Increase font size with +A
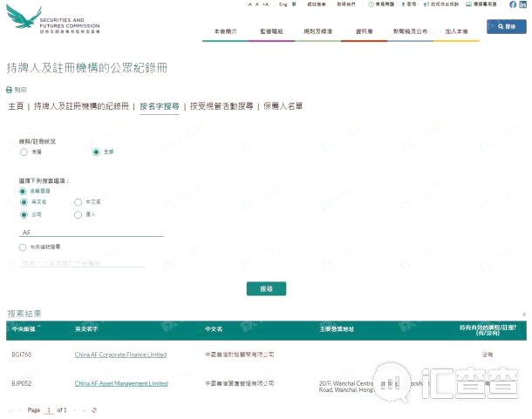 266,4
